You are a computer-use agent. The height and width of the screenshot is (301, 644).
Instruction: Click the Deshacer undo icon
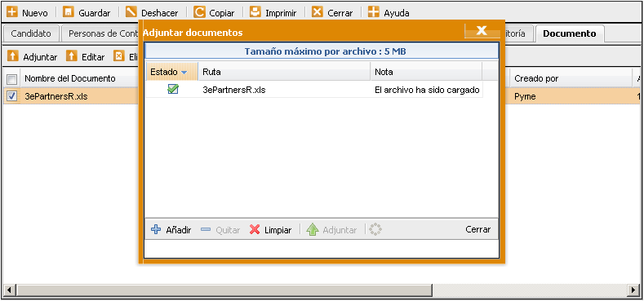tap(131, 12)
